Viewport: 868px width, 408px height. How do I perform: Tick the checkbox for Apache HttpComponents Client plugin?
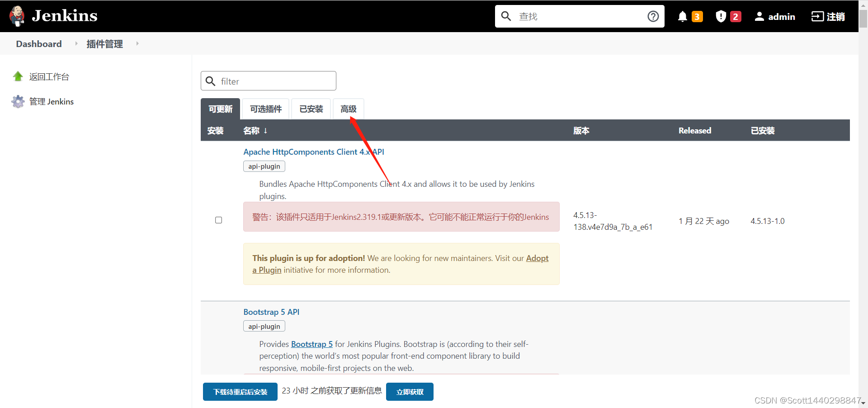click(x=218, y=220)
